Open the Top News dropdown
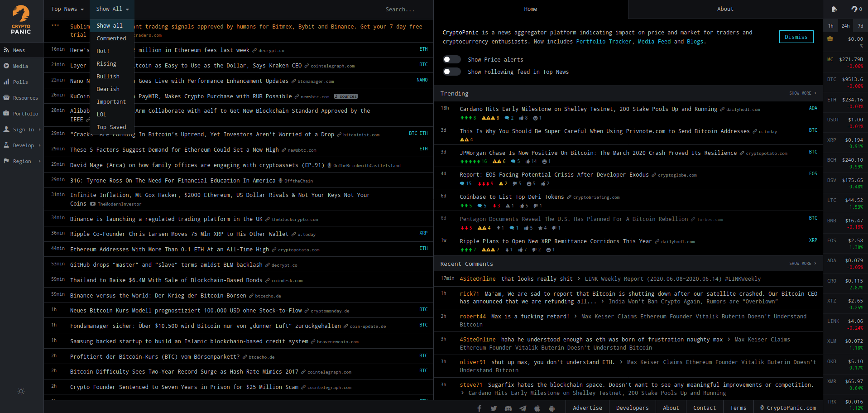 coord(67,9)
